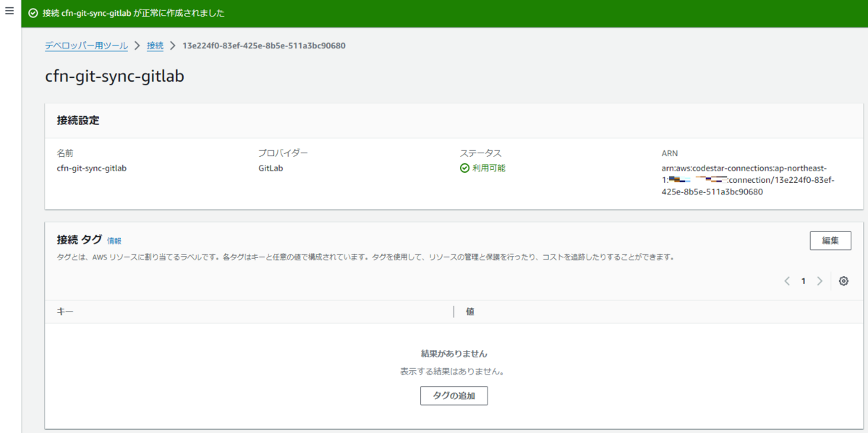868x433 pixels.
Task: Click the available status checkmark icon
Action: 464,168
